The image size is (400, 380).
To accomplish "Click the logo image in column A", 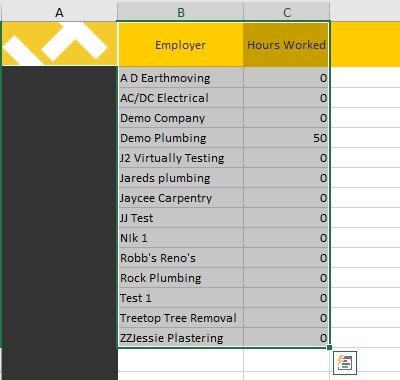I will [59, 44].
